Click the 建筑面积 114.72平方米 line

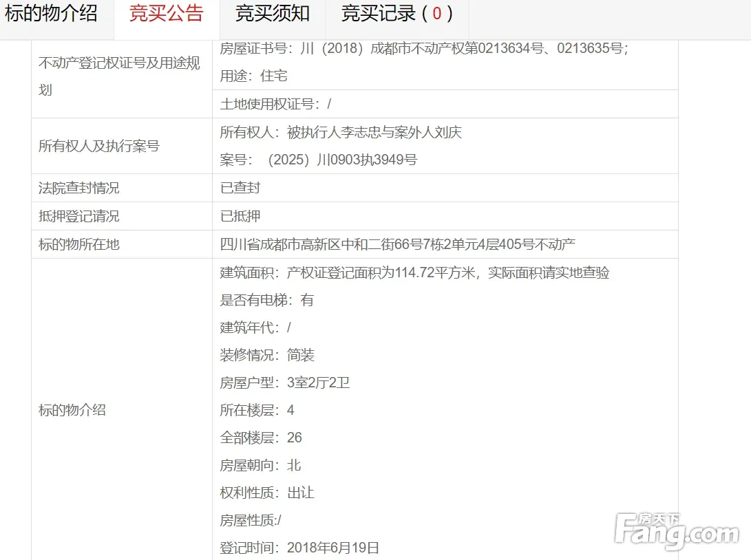click(x=414, y=273)
